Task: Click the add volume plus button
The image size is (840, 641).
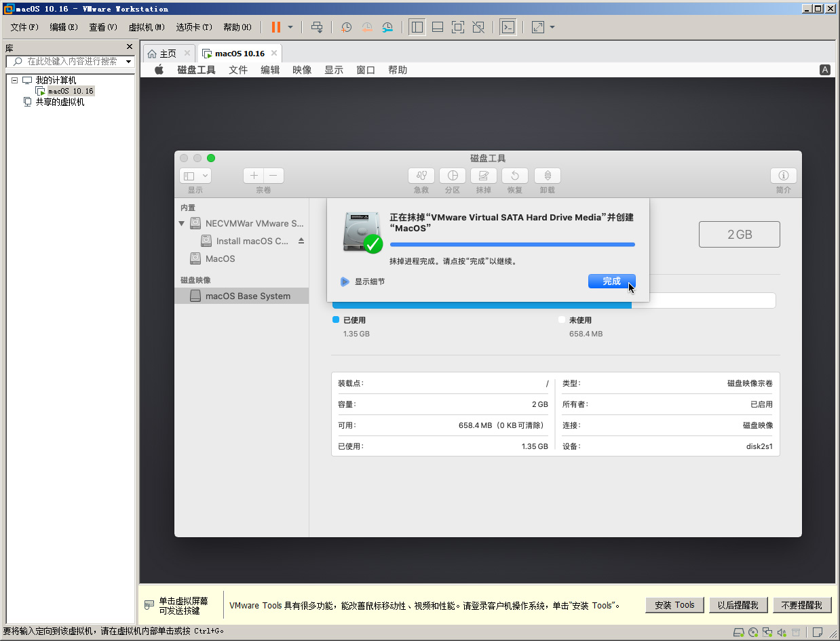Action: 254,176
